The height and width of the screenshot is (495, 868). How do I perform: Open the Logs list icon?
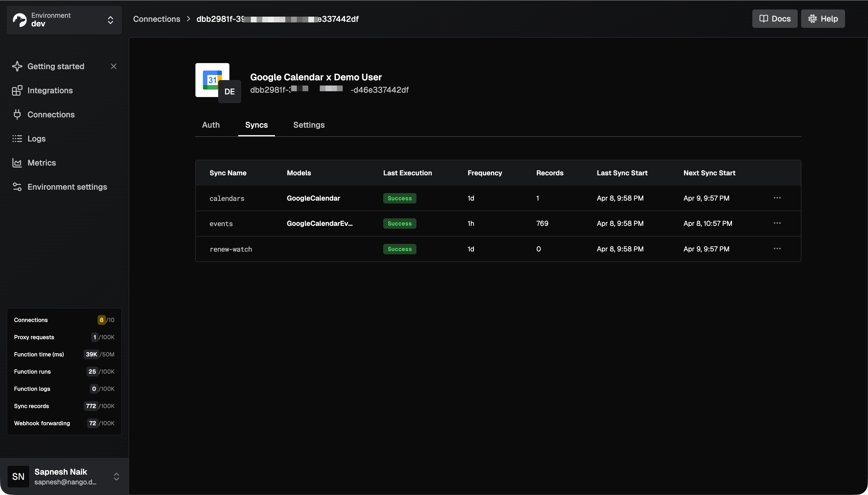17,139
